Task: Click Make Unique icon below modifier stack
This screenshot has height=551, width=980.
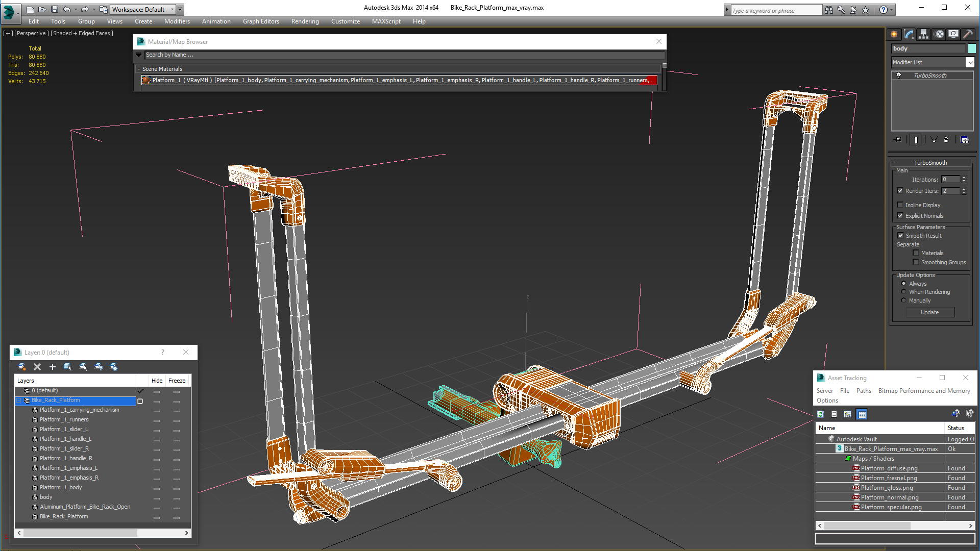Action: tap(934, 140)
